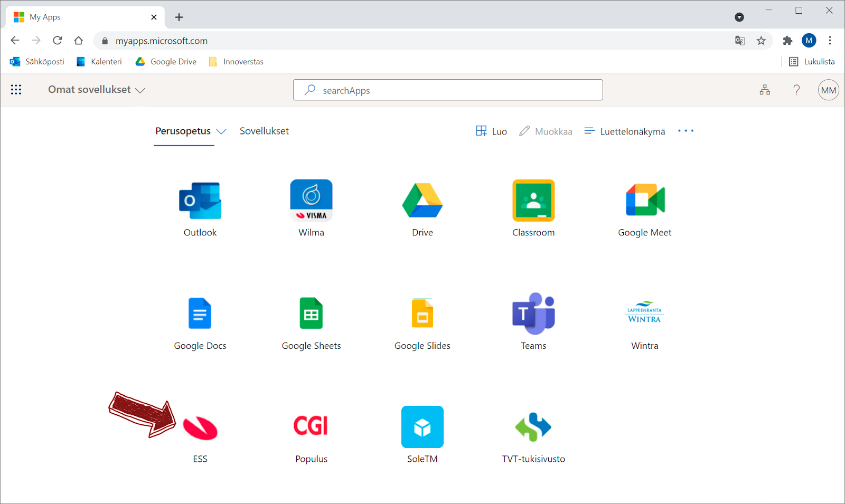
Task: Click the Muokkaa edit button
Action: pos(546,131)
